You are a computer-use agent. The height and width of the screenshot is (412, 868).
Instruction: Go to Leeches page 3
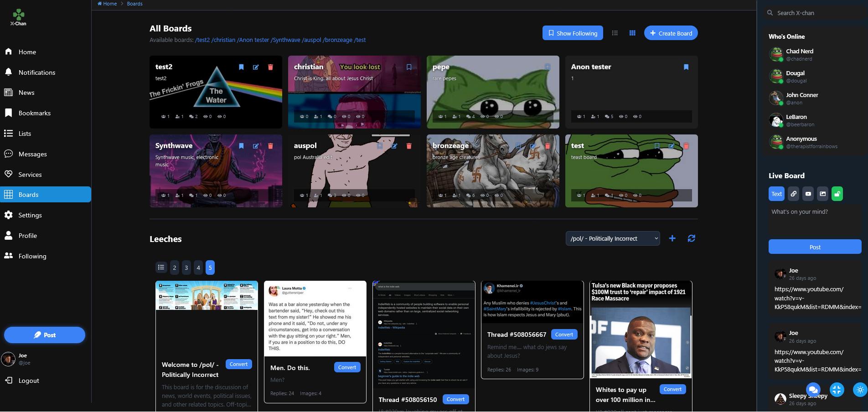[x=186, y=268]
